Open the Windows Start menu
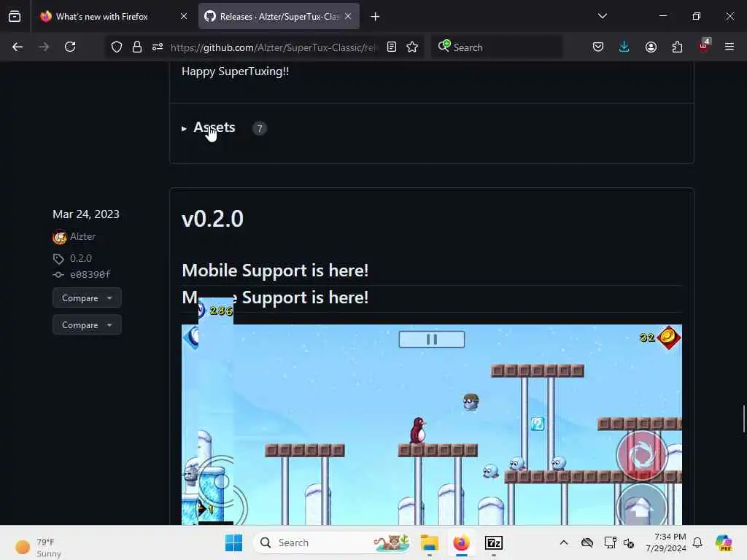The width and height of the screenshot is (747, 560). [233, 542]
